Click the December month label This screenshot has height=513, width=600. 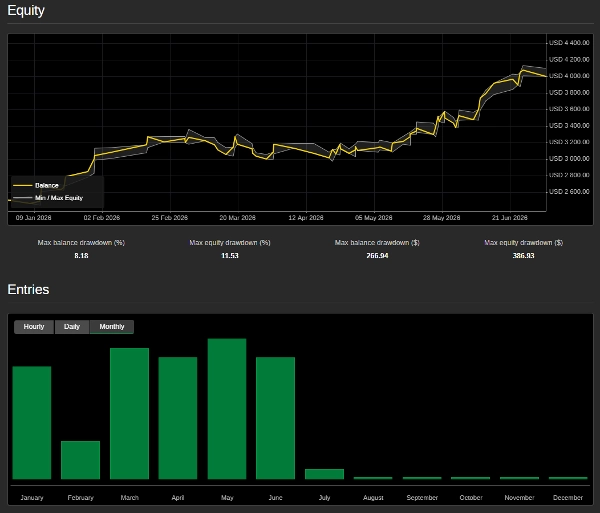pyautogui.click(x=568, y=498)
